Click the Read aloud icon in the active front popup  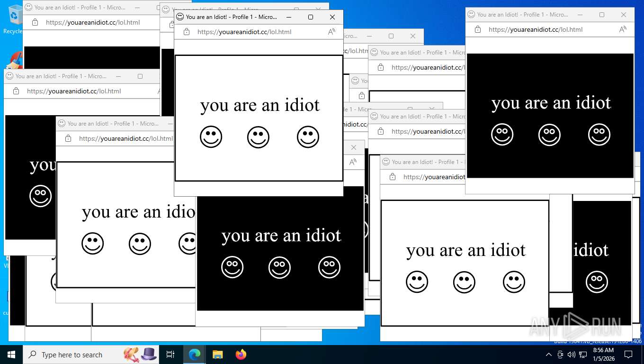coord(331,32)
